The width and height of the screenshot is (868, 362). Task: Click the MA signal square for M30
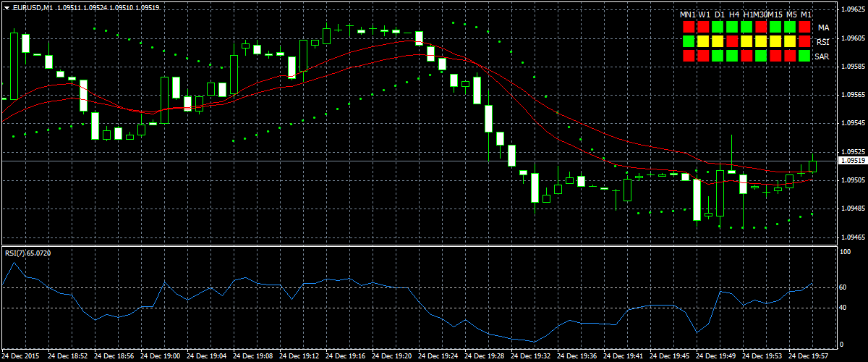tap(761, 27)
